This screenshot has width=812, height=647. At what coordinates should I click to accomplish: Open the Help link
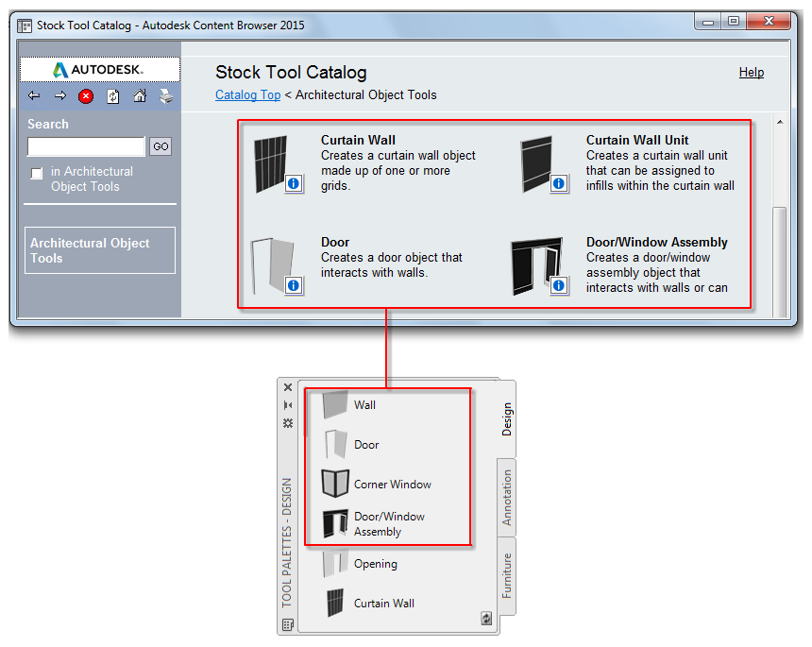coord(751,73)
